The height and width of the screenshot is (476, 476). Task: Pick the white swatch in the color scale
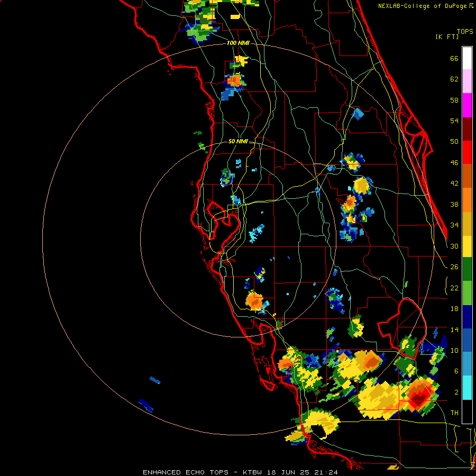click(467, 58)
